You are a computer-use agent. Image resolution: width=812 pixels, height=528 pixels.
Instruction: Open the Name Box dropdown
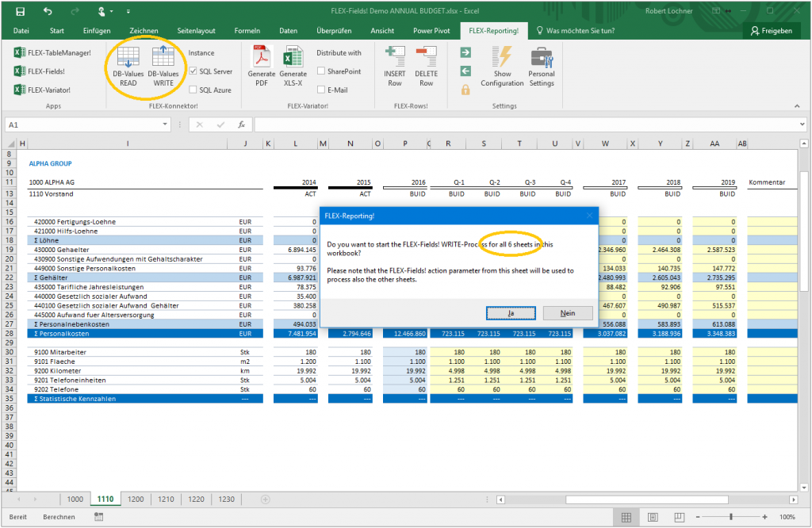click(x=166, y=124)
